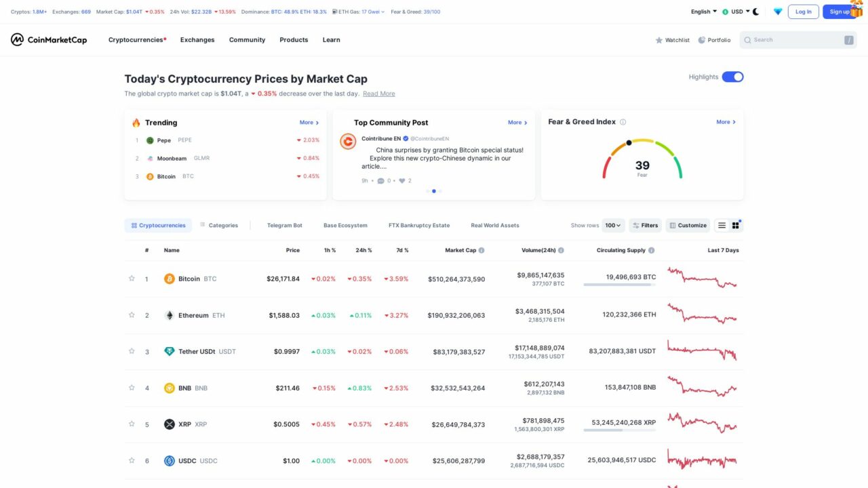Screen dimensions: 868x488
Task: Click the blue diamond rewards icon
Action: point(777,12)
